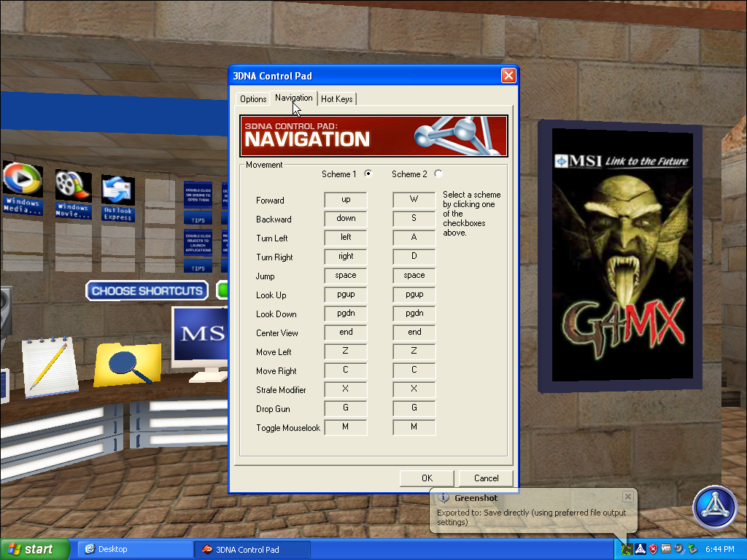747x560 pixels.
Task: Click the VMware tools tray icon
Action: (x=666, y=549)
